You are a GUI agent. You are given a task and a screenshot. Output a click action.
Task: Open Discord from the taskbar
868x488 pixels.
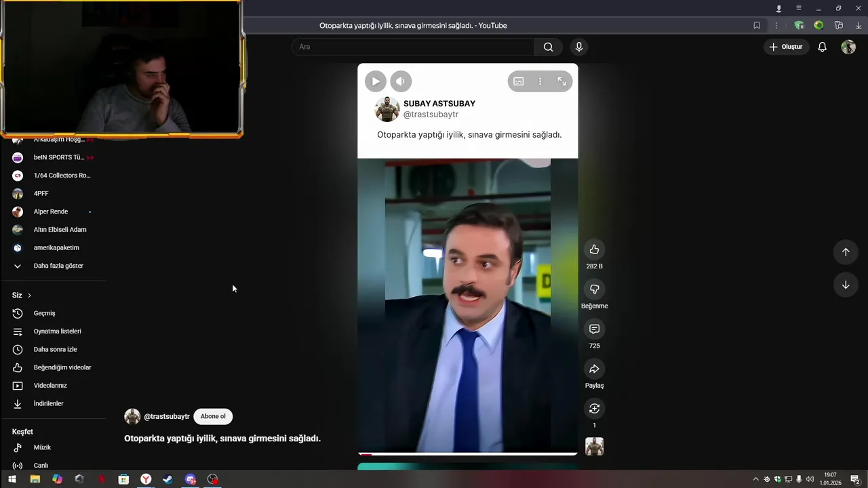tap(191, 479)
